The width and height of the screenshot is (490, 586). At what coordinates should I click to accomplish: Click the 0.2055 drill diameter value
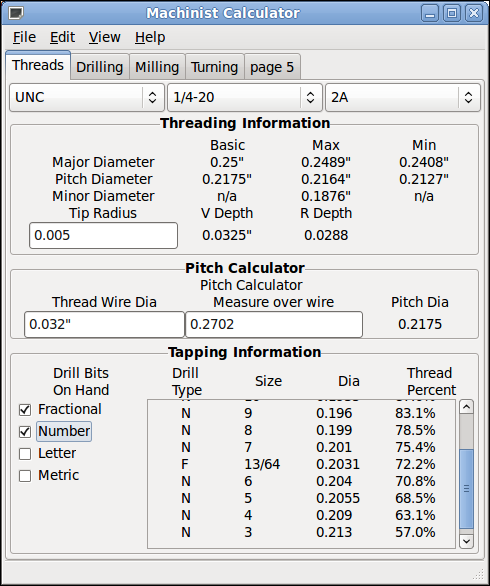pyautogui.click(x=338, y=498)
